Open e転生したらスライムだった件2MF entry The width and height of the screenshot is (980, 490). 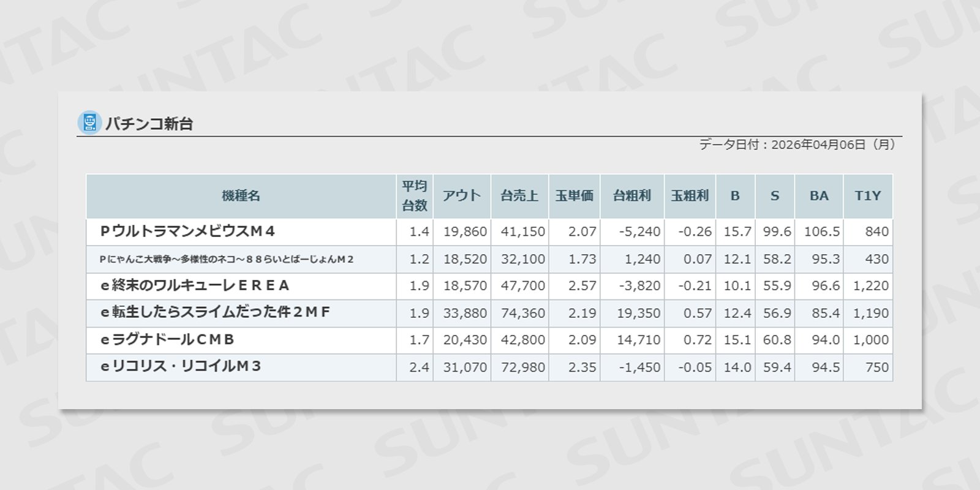215,312
